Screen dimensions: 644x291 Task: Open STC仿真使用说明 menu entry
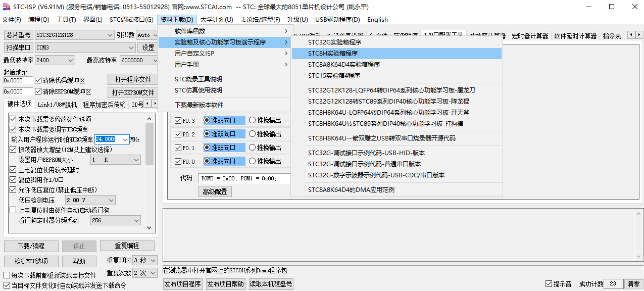tap(225, 90)
